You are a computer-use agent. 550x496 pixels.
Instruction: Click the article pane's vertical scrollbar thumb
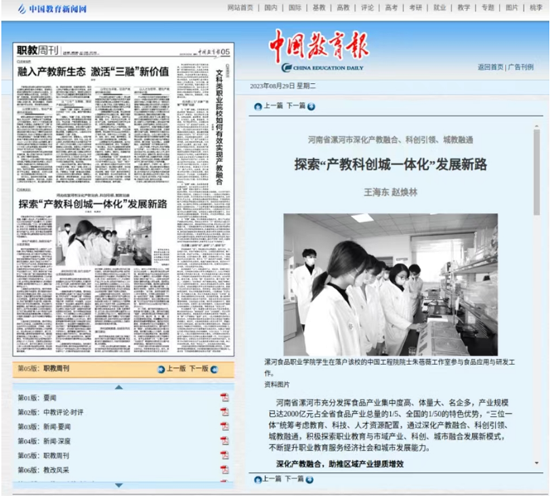[537, 172]
